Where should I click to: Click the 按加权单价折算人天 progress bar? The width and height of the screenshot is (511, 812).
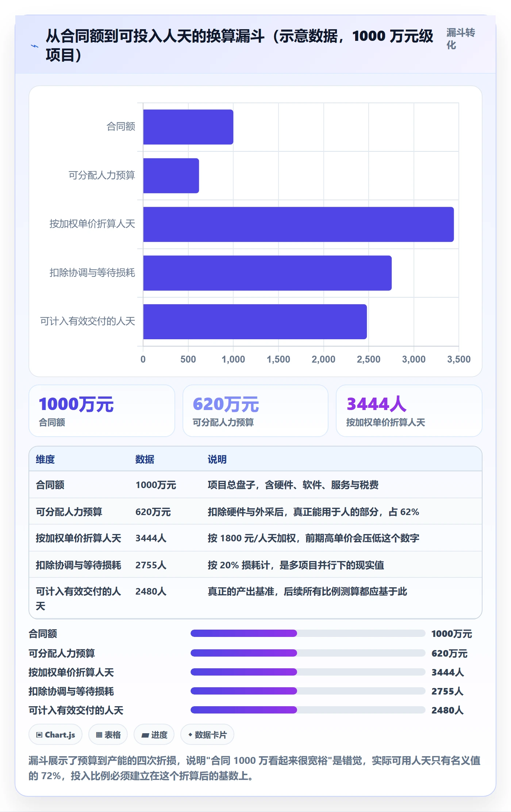click(308, 672)
